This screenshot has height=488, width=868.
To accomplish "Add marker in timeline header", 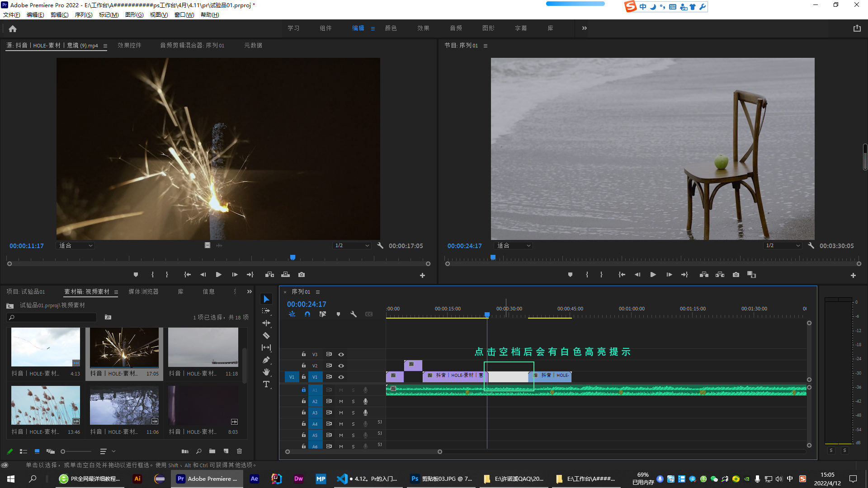I will (338, 314).
